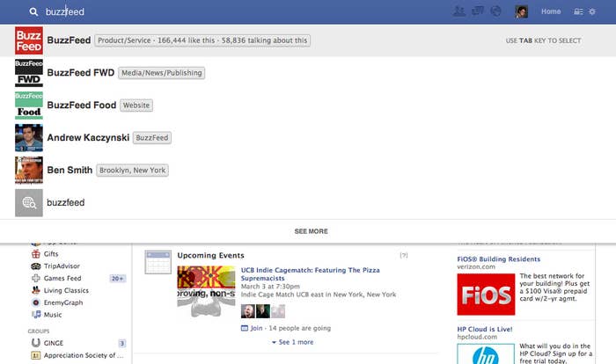Click into the search field containing buzzfeed

tap(236, 11)
